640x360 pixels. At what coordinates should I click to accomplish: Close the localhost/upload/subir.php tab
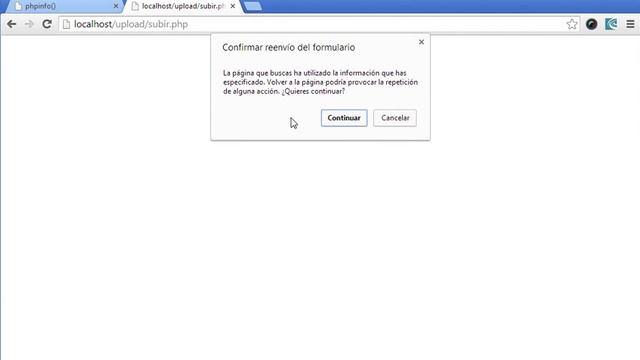pos(233,6)
